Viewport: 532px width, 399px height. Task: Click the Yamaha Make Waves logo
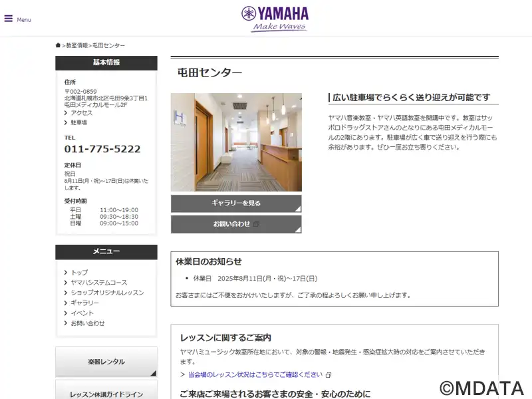275,19
